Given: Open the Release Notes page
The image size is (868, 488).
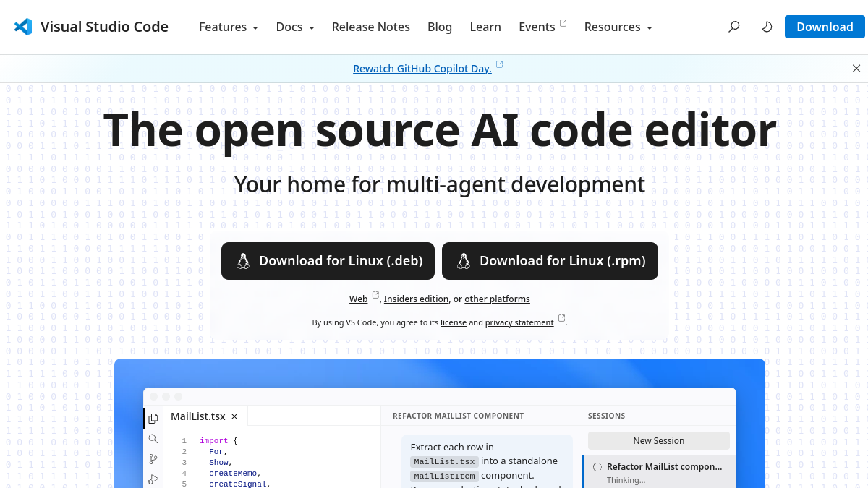Looking at the screenshot, I should [371, 27].
